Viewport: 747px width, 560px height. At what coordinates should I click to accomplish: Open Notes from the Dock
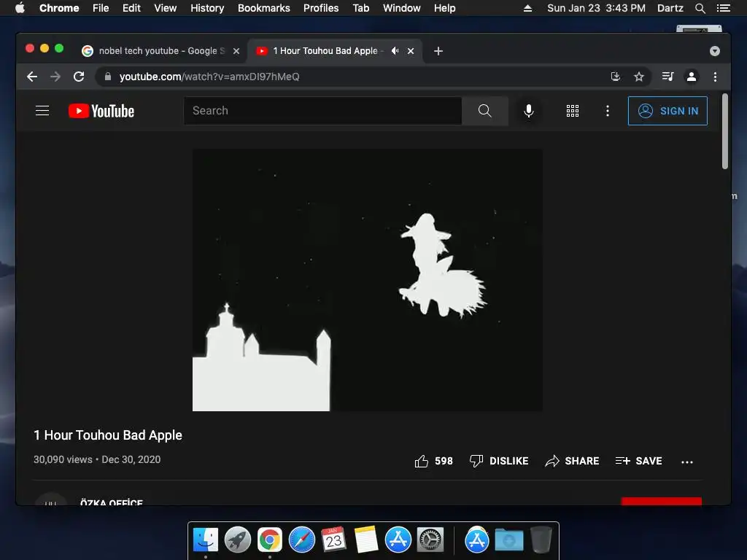click(x=366, y=540)
